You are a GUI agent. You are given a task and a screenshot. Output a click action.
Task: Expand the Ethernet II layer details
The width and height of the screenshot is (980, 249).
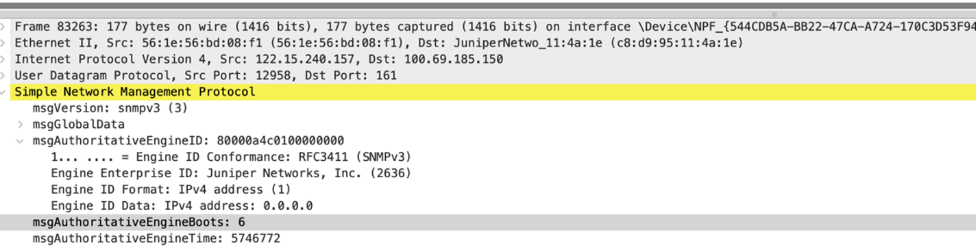click(3, 43)
